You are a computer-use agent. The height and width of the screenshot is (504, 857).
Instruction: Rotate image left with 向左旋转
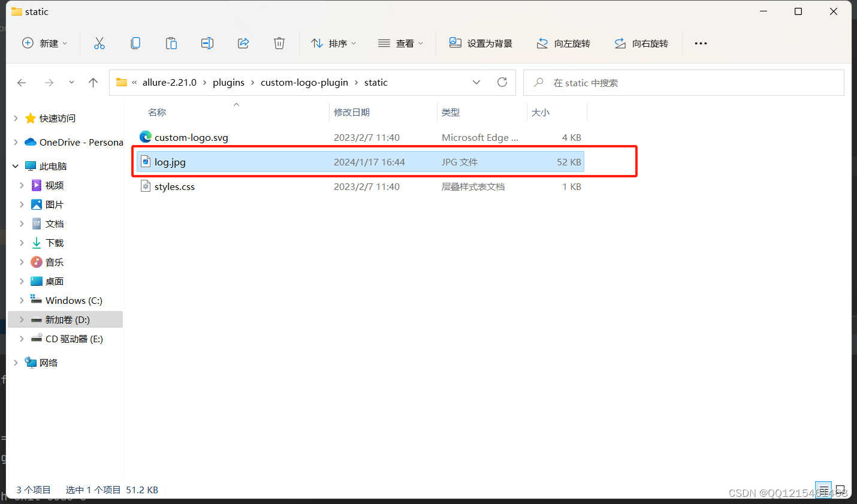click(563, 43)
